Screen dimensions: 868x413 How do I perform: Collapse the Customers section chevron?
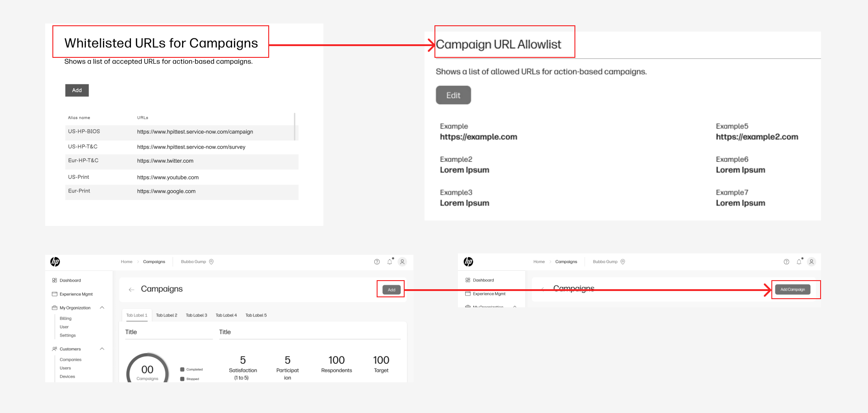[x=102, y=349]
